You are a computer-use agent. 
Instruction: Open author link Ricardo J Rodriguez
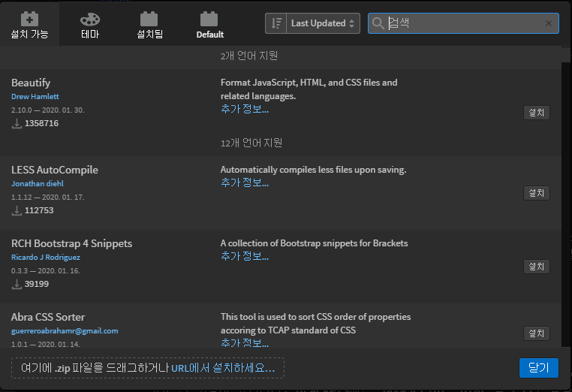46,258
